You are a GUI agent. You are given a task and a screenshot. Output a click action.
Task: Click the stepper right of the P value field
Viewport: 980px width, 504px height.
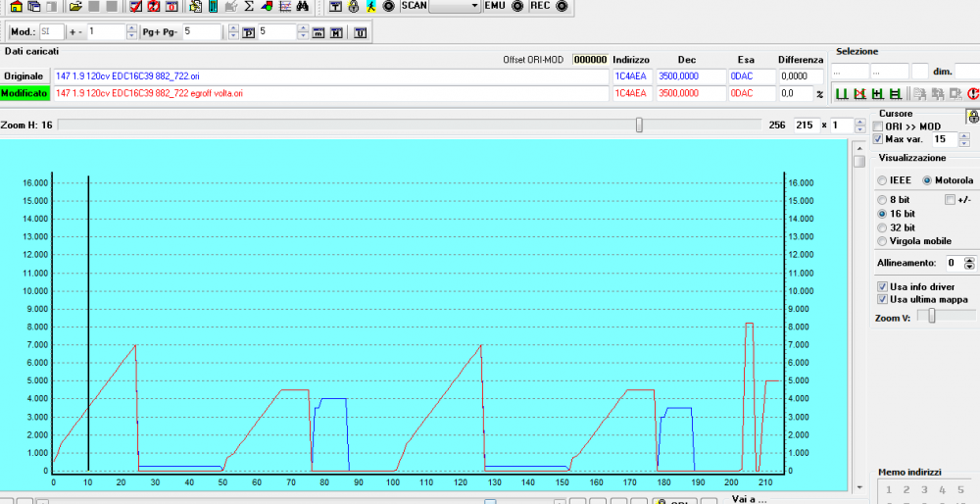(x=303, y=32)
